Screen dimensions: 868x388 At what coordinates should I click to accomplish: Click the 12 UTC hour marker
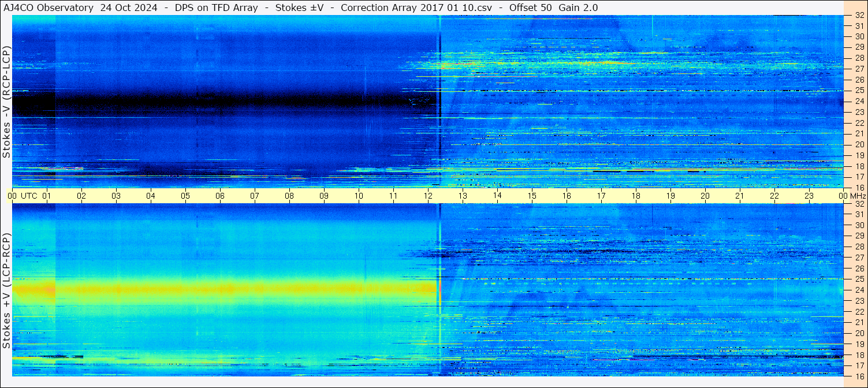[x=428, y=196]
